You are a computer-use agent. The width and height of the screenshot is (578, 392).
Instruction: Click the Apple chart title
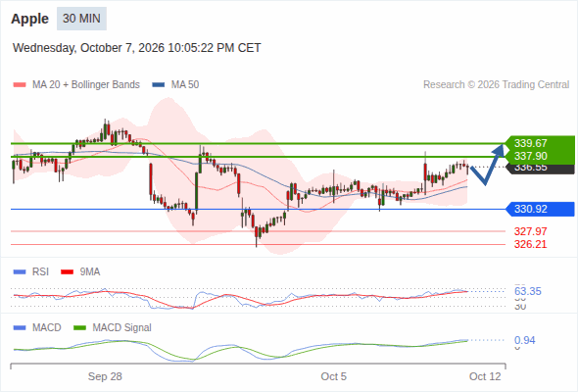point(29,19)
